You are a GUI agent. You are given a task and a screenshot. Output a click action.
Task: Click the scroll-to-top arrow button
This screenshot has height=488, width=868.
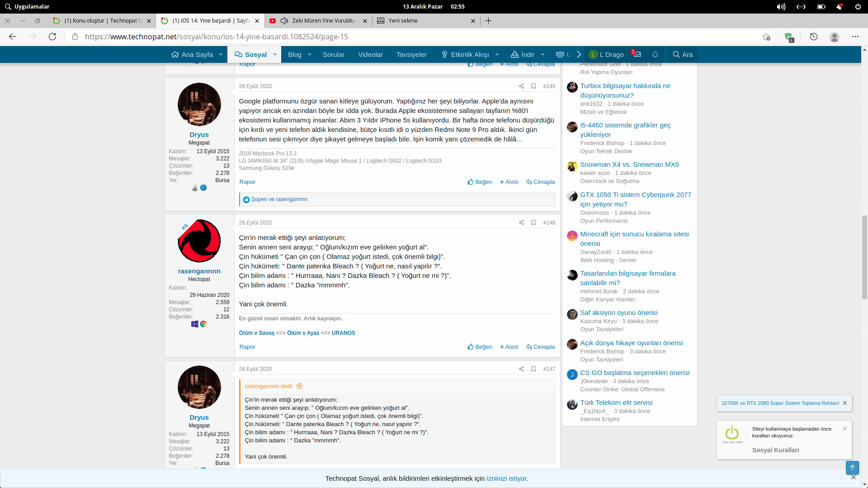coord(852,468)
